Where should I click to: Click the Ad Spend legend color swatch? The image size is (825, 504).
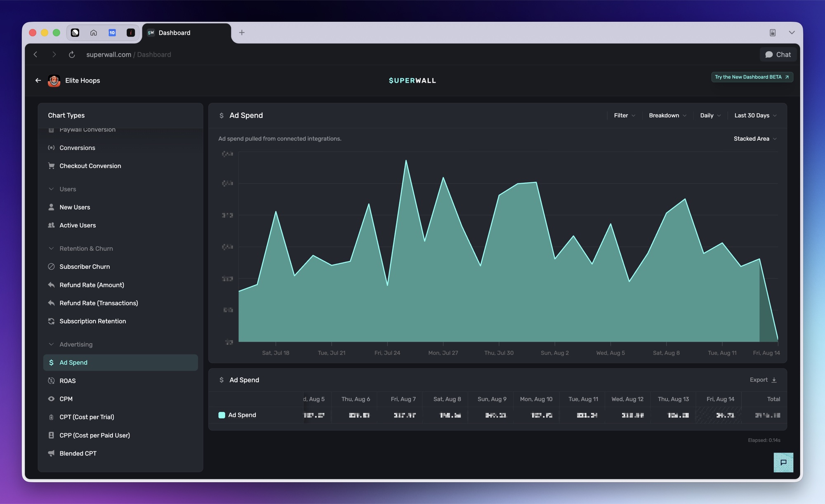coord(222,415)
